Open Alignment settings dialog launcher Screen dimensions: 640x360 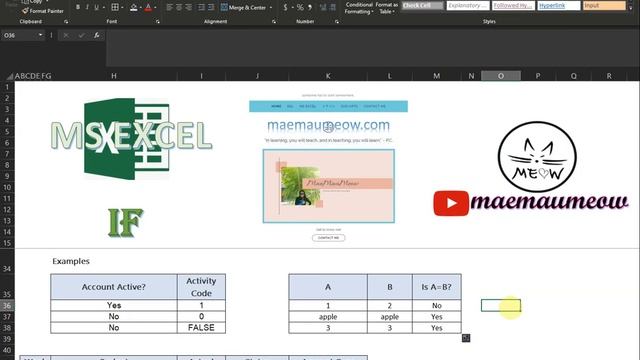click(273, 22)
